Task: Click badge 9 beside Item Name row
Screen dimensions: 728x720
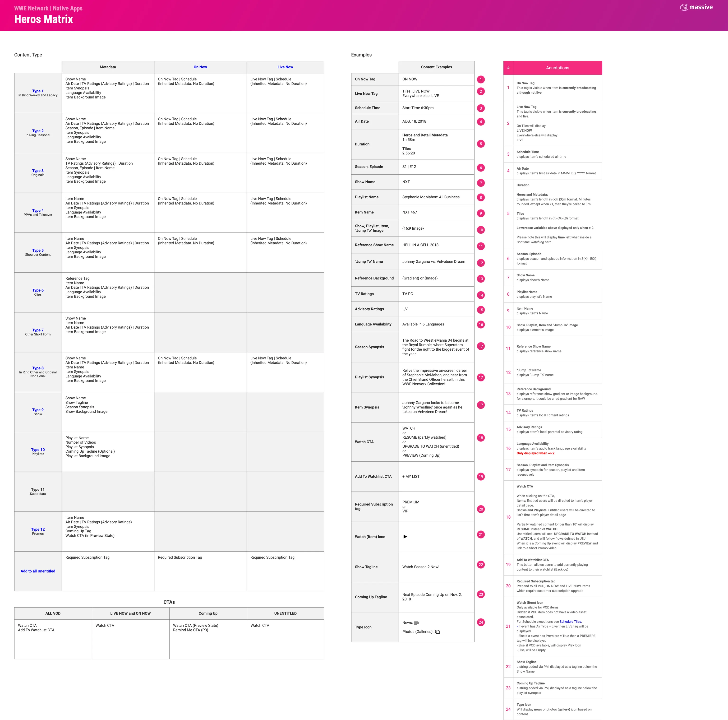Action: (481, 213)
